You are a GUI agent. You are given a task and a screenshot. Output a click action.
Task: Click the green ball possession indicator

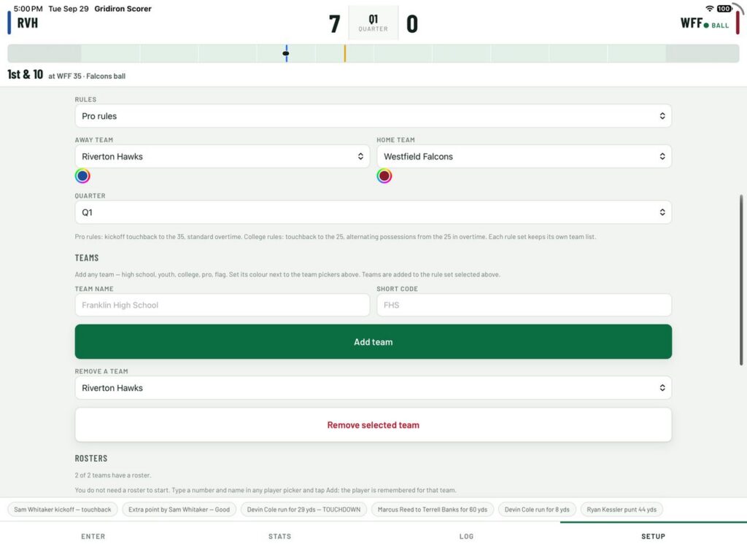tap(716, 26)
